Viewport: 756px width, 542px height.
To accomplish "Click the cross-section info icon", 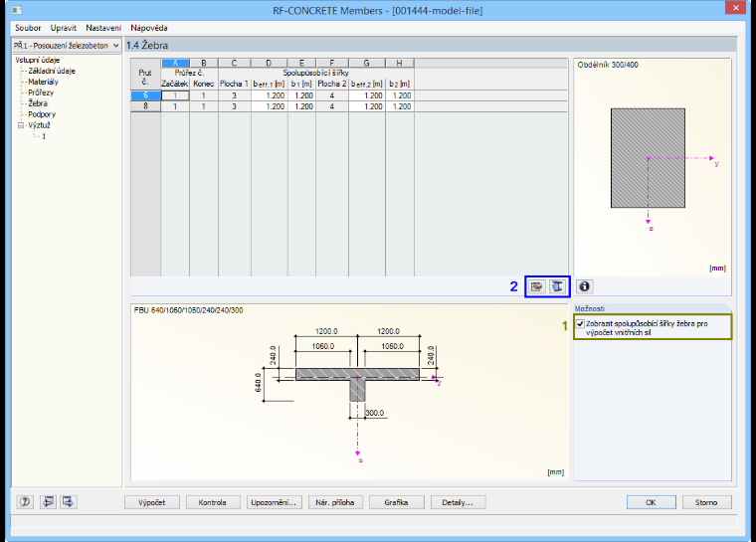I will tap(584, 286).
